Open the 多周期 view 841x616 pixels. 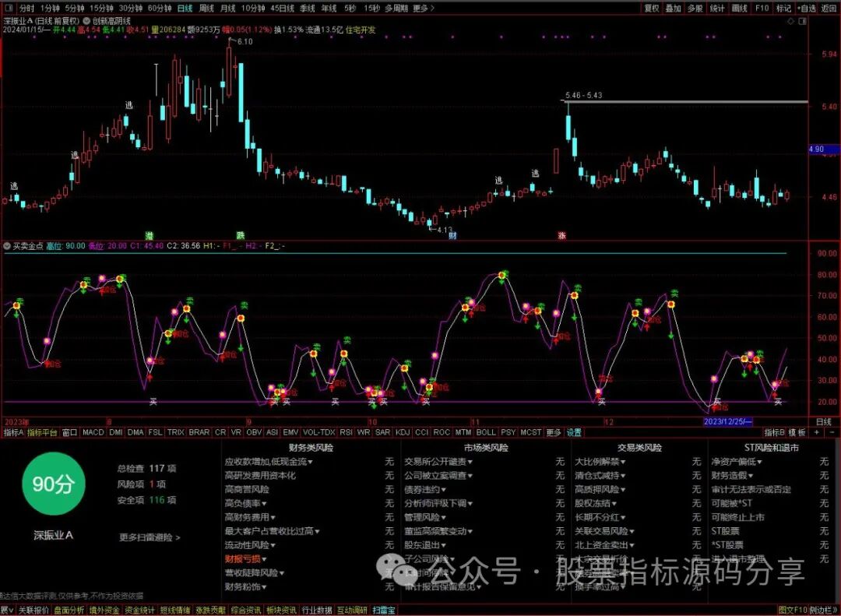click(396, 8)
